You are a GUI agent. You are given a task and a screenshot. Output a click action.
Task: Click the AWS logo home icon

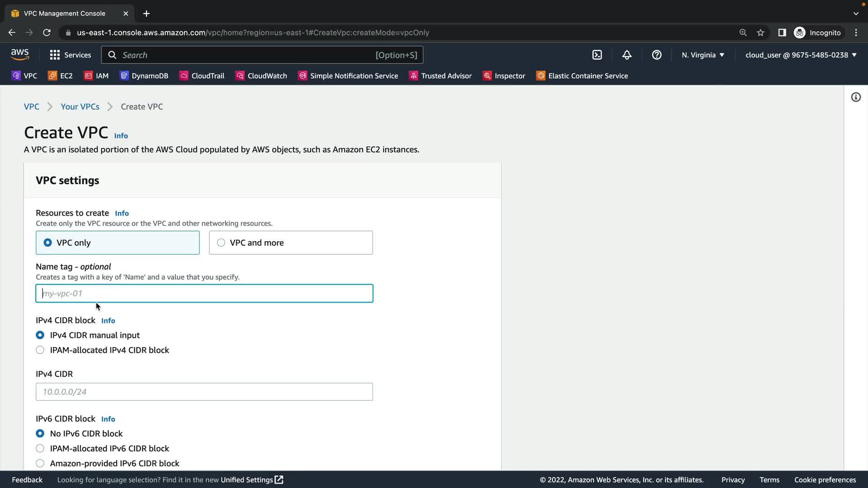pyautogui.click(x=20, y=55)
